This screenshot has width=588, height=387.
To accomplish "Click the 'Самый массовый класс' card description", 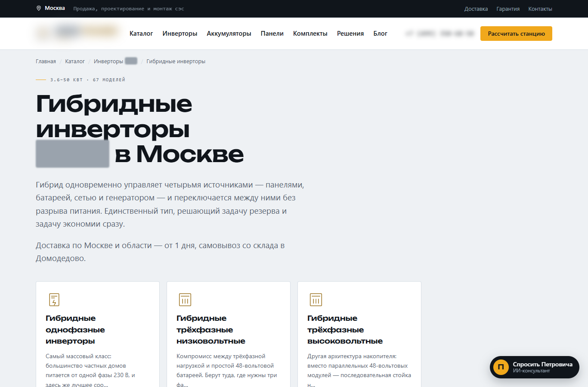I will (x=90, y=370).
